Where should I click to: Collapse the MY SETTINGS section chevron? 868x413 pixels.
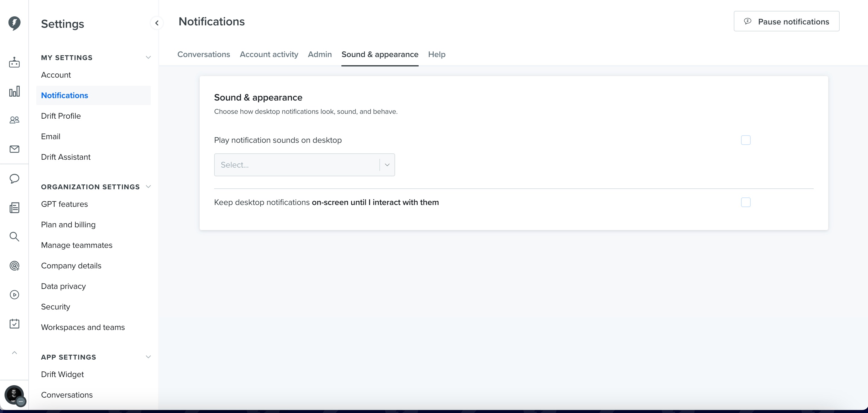click(x=148, y=57)
